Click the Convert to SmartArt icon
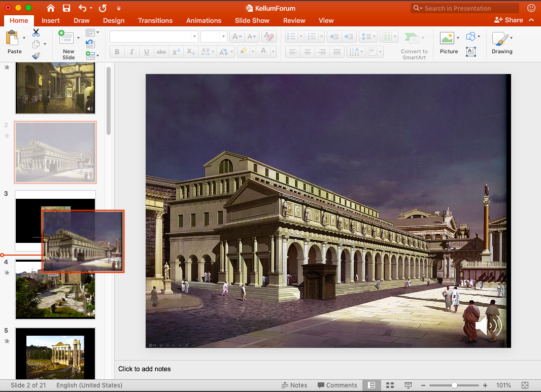Viewport: 541px width, 392px height. tap(412, 38)
